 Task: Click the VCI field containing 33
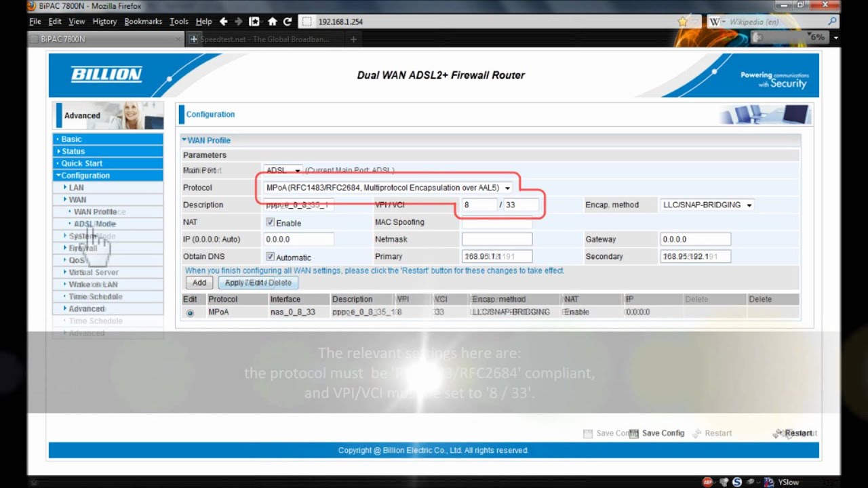521,205
